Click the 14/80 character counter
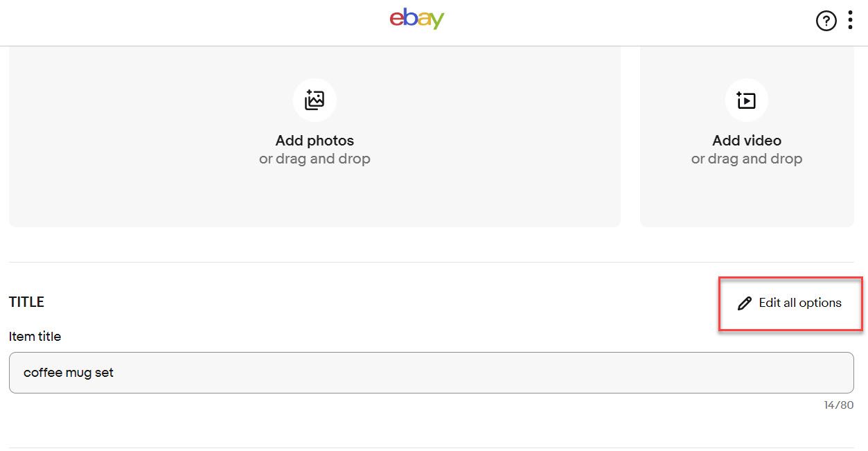 coord(838,405)
